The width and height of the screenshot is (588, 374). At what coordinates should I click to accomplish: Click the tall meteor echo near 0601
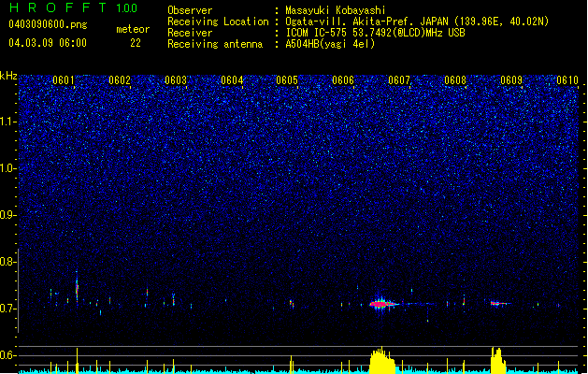coord(77,288)
